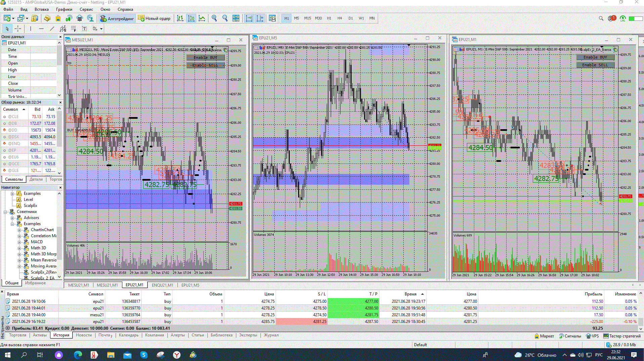Click the green T/P cell showing 4277.00
Image resolution: width=644 pixels, height=361 pixels.
tap(353, 301)
